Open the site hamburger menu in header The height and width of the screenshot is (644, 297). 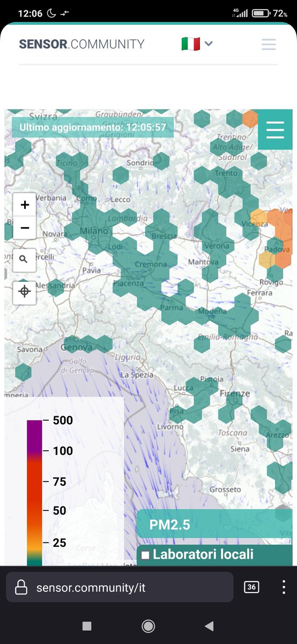[269, 45]
